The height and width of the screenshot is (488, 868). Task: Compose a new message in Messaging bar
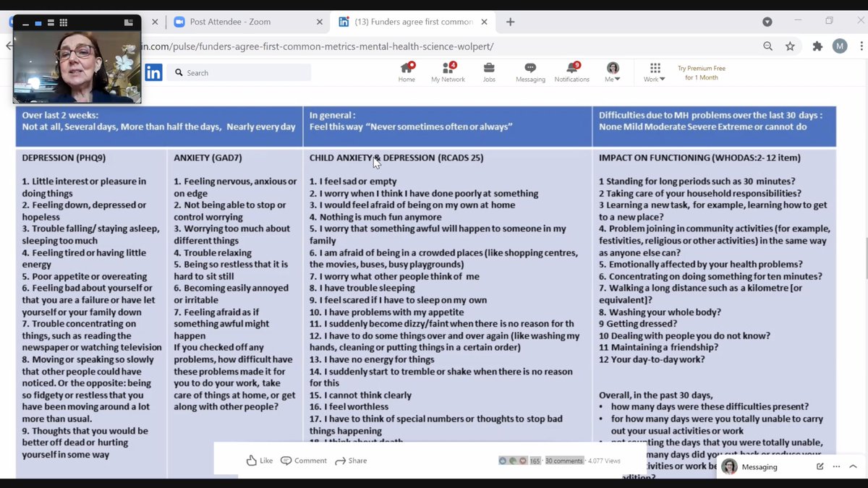click(x=820, y=466)
